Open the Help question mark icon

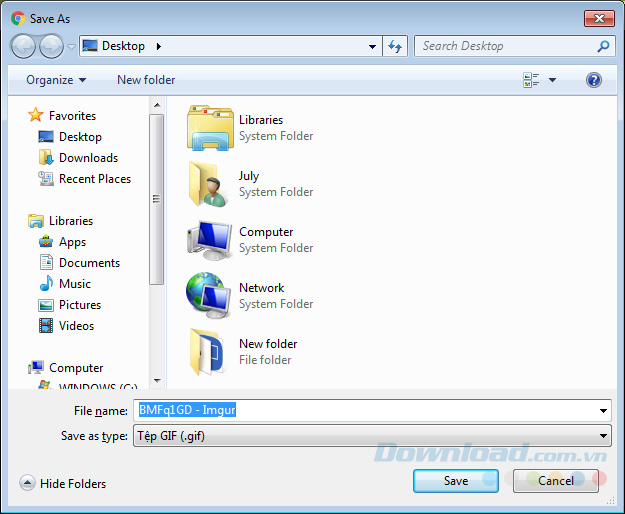coord(594,80)
